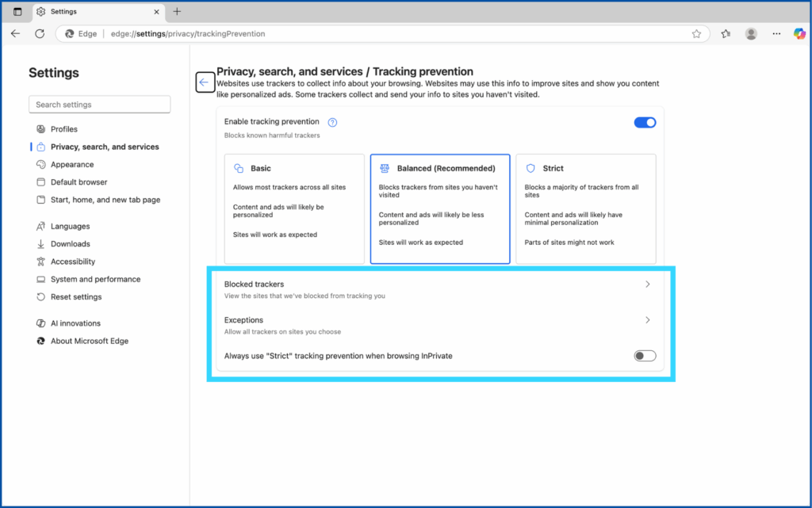Open the tab actions menu icon

17,12
